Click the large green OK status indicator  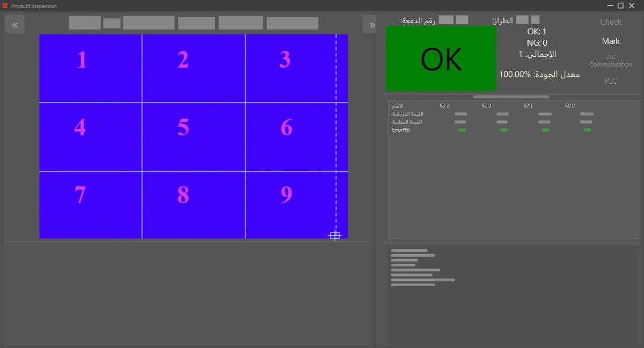point(441,59)
